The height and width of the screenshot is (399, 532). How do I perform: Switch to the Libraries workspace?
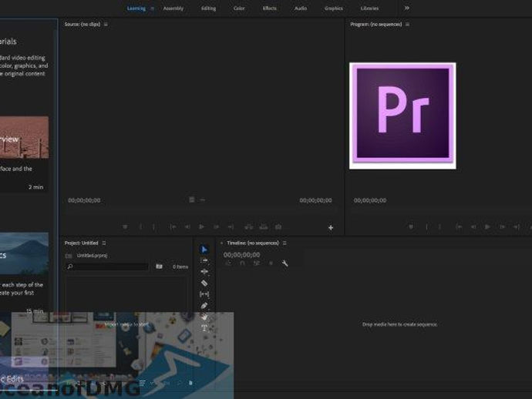click(x=369, y=8)
